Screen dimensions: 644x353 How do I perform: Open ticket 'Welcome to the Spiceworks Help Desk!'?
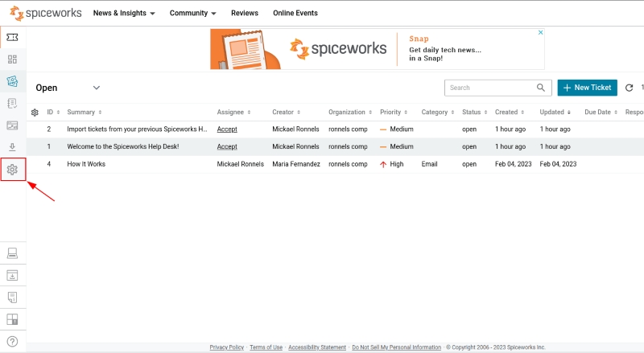tap(123, 146)
